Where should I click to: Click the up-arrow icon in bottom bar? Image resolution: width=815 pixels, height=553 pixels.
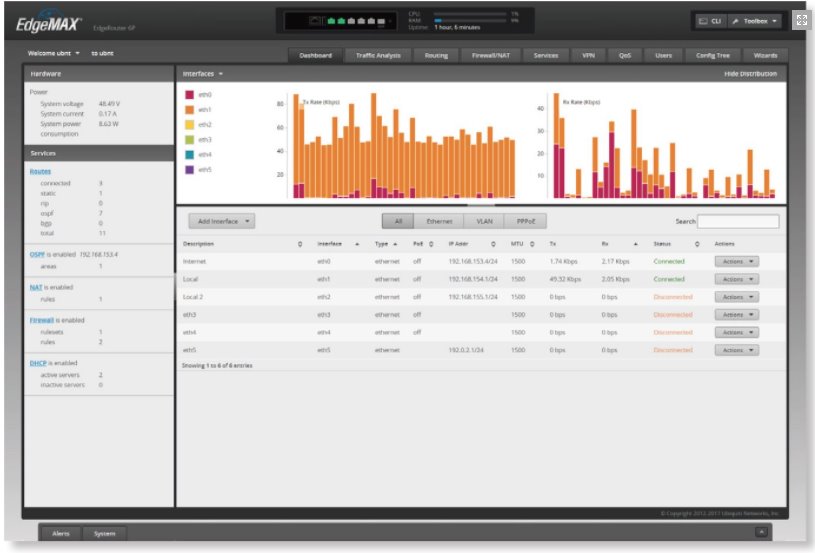click(x=762, y=533)
